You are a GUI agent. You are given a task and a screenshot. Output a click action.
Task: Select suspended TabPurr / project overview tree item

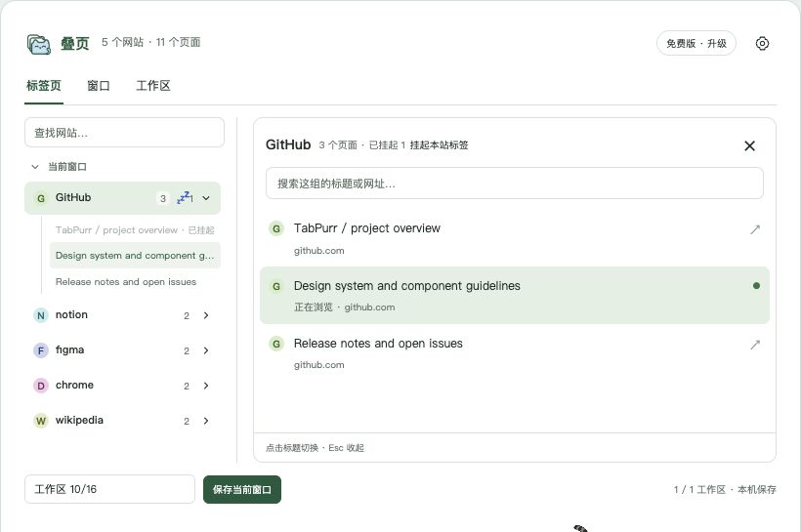click(135, 230)
